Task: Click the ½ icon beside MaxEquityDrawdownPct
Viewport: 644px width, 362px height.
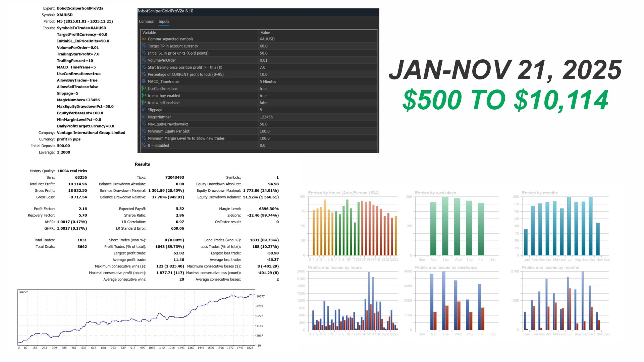Action: (144, 124)
